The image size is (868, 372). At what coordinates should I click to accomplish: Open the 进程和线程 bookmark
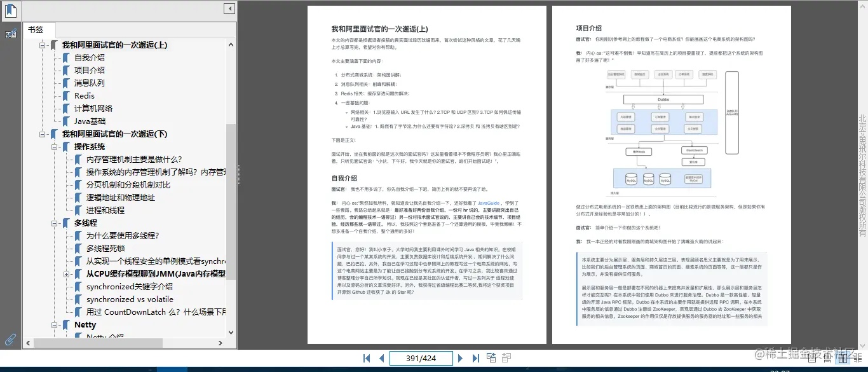coord(105,210)
